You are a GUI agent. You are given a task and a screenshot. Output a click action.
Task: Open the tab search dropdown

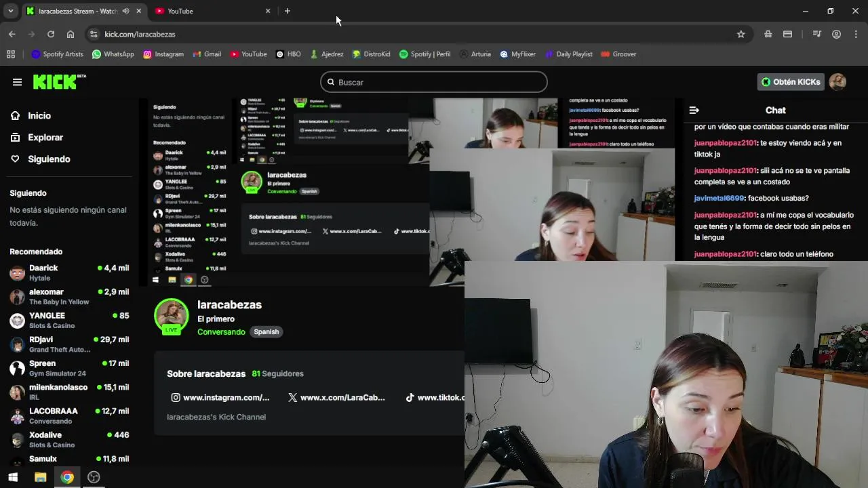(10, 11)
